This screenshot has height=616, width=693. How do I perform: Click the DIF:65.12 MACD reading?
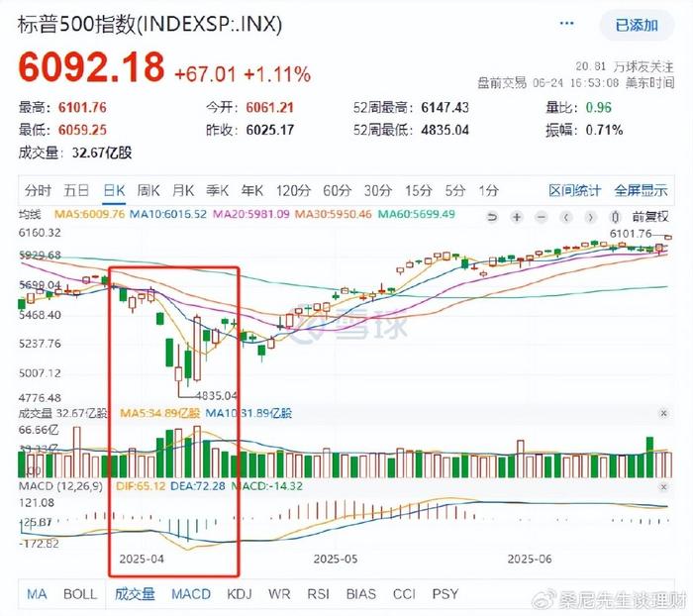pyautogui.click(x=141, y=486)
